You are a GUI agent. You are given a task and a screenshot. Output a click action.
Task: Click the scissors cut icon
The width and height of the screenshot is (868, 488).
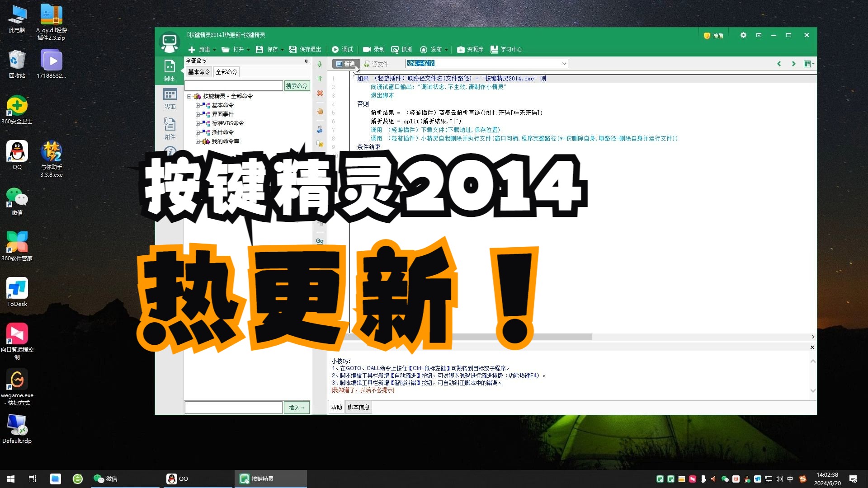[x=320, y=130]
